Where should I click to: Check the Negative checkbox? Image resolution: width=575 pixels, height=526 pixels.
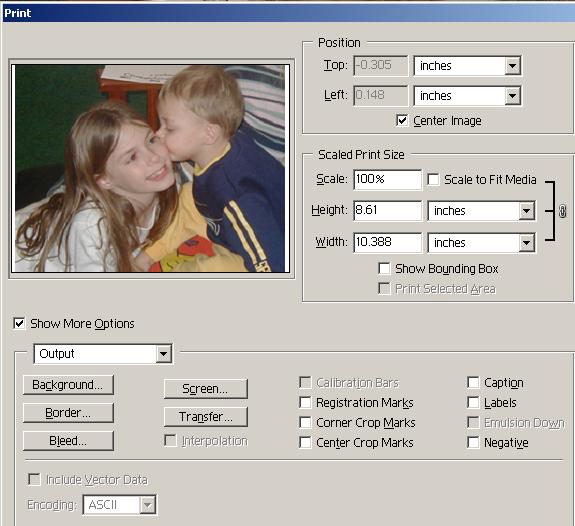coord(473,442)
